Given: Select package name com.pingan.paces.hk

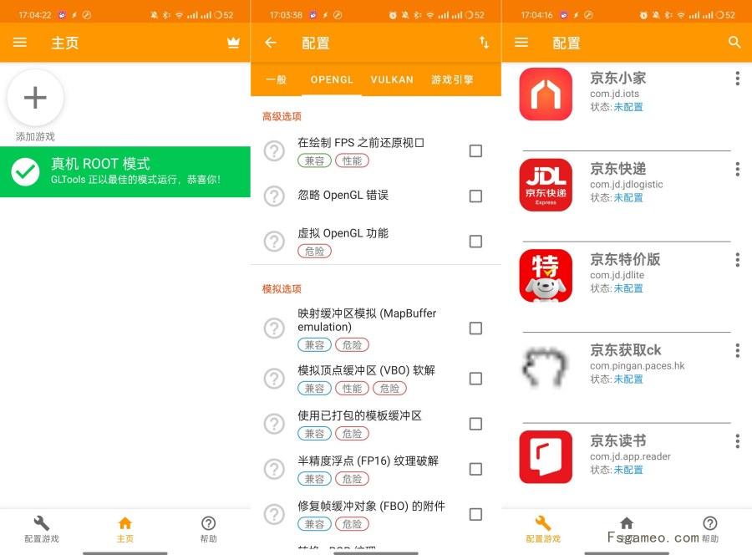Looking at the screenshot, I should 638,365.
